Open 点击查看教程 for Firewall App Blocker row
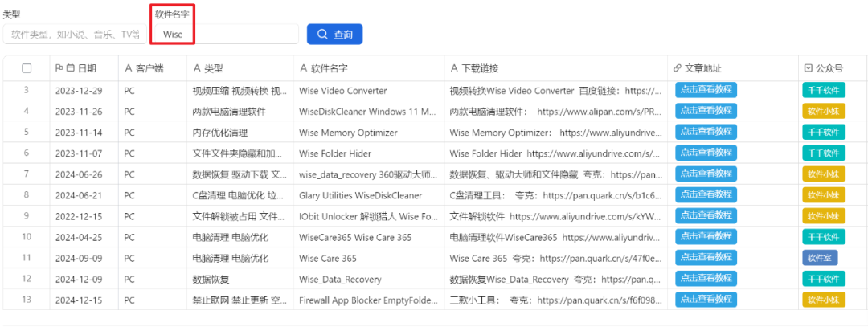Screen dimensions: 868x331 [706, 300]
